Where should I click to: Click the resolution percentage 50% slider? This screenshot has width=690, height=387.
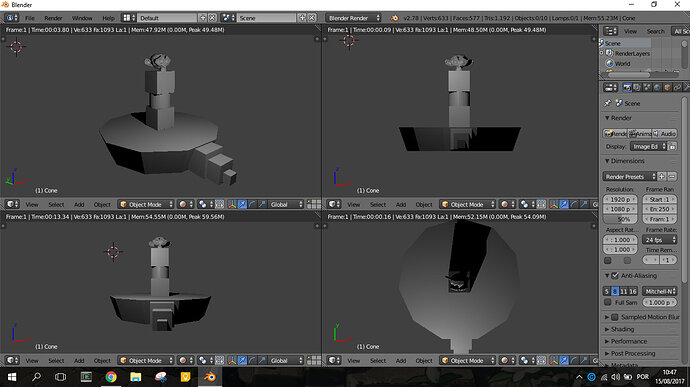click(x=620, y=219)
